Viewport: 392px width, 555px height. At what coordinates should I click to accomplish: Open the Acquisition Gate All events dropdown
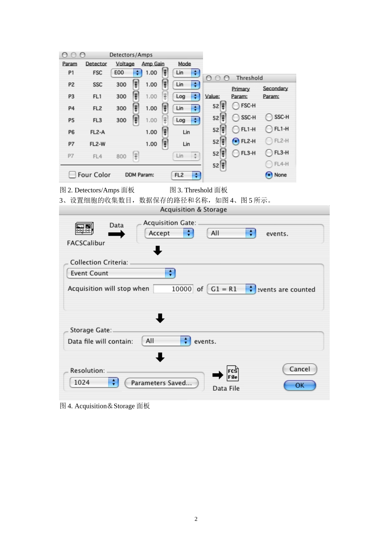point(231,233)
